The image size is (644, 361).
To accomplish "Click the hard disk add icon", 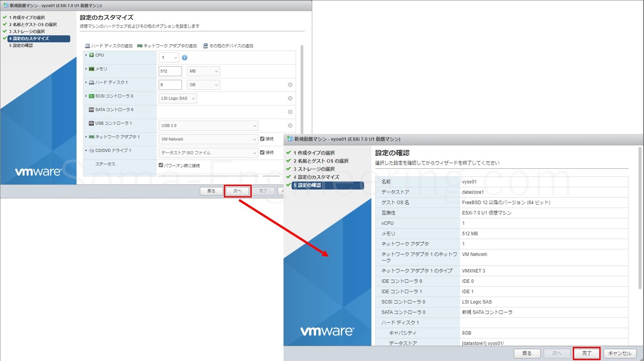I will pos(88,46).
